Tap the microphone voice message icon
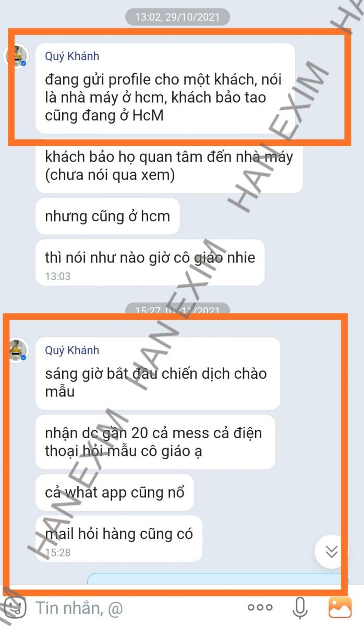364x626 pixels. tap(299, 607)
